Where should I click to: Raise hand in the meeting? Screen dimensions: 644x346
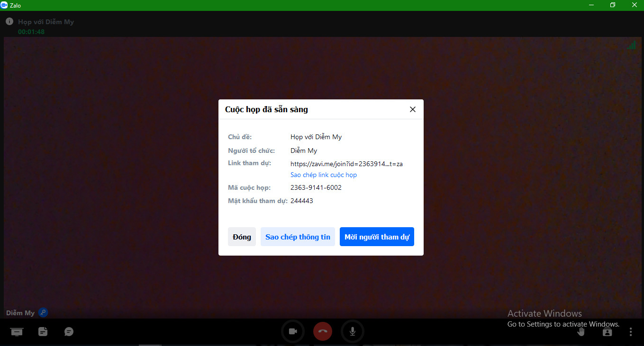pyautogui.click(x=581, y=332)
